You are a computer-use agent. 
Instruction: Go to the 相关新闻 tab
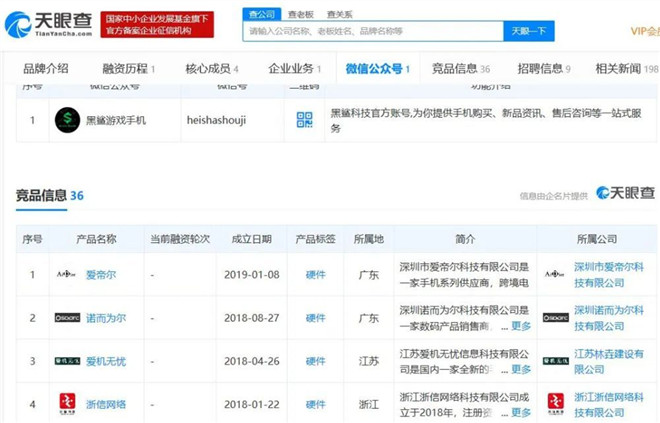[627, 69]
